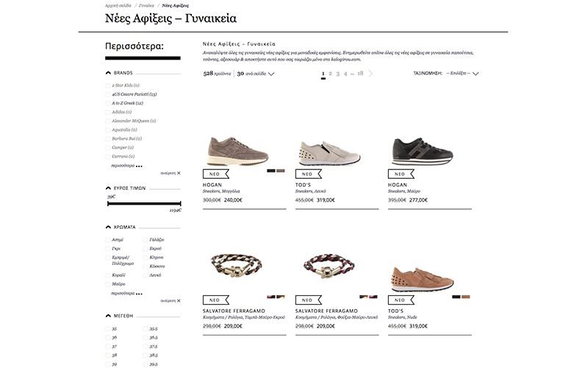Viewport: 588px width, 368px height.
Task: Tick the A to Z Greek brand checkbox
Action: point(108,103)
